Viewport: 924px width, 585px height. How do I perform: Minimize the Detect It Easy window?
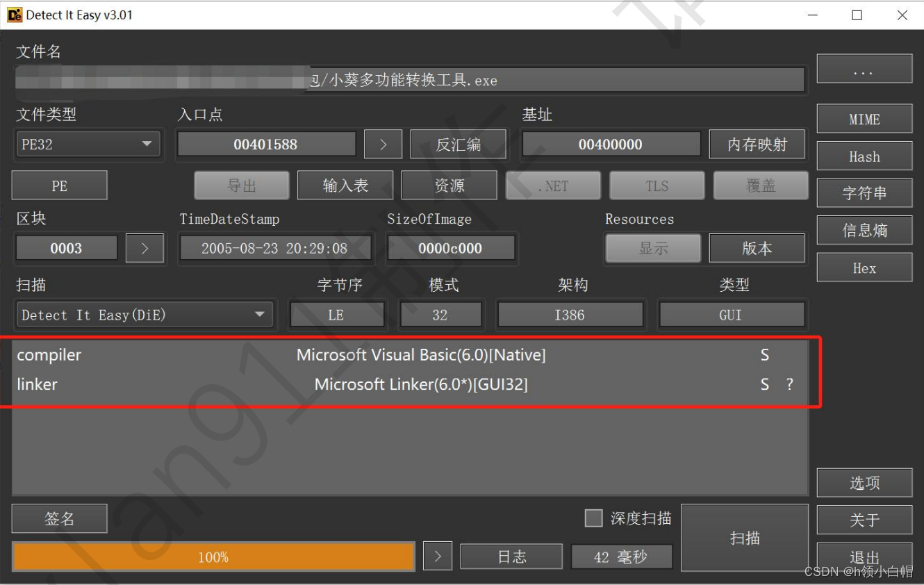point(812,15)
